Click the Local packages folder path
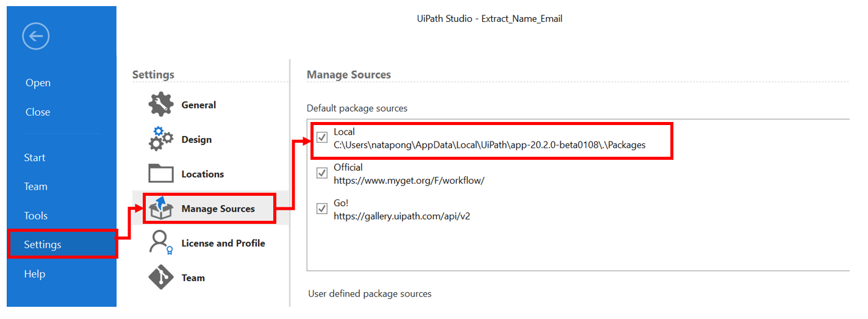Screen dimensions: 868x319 pyautogui.click(x=489, y=145)
